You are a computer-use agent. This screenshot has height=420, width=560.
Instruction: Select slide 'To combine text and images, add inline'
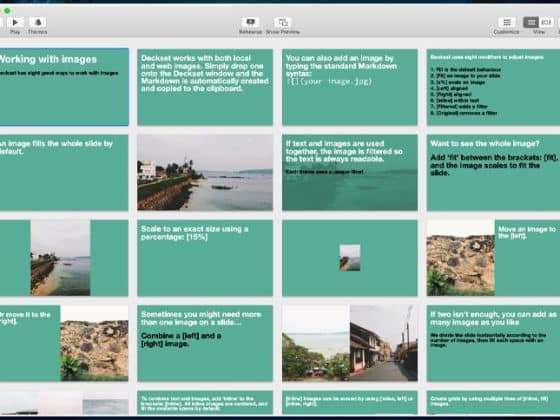(205, 402)
